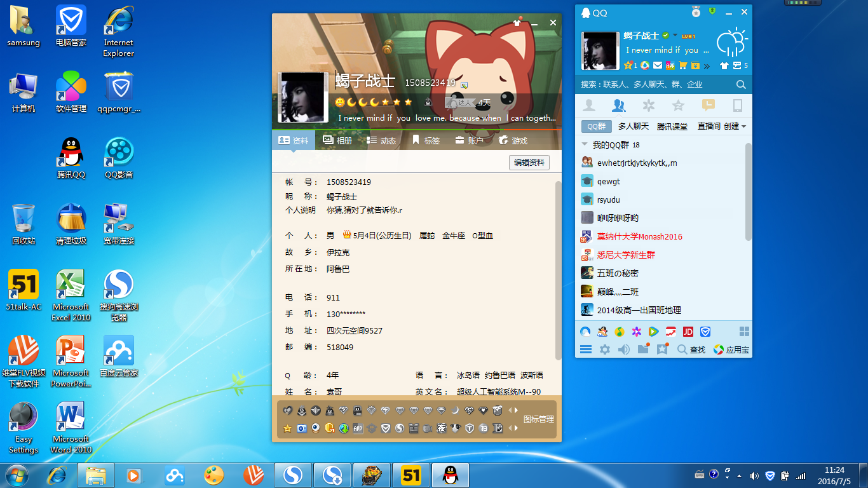Click the taskbar volume speaker icon
Image resolution: width=868 pixels, height=488 pixels.
[754, 475]
